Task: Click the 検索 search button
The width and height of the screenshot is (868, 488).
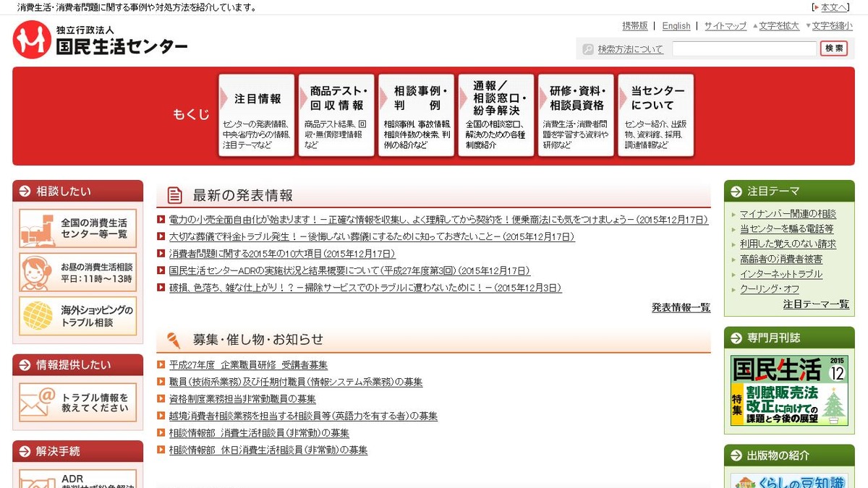Action: 834,48
